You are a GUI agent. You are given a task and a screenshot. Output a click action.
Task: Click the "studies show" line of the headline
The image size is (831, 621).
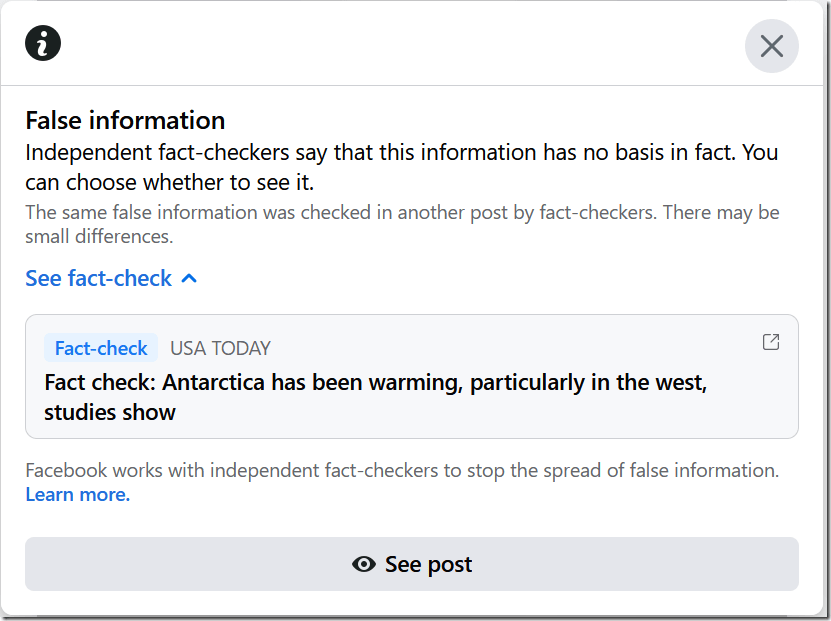(x=110, y=412)
